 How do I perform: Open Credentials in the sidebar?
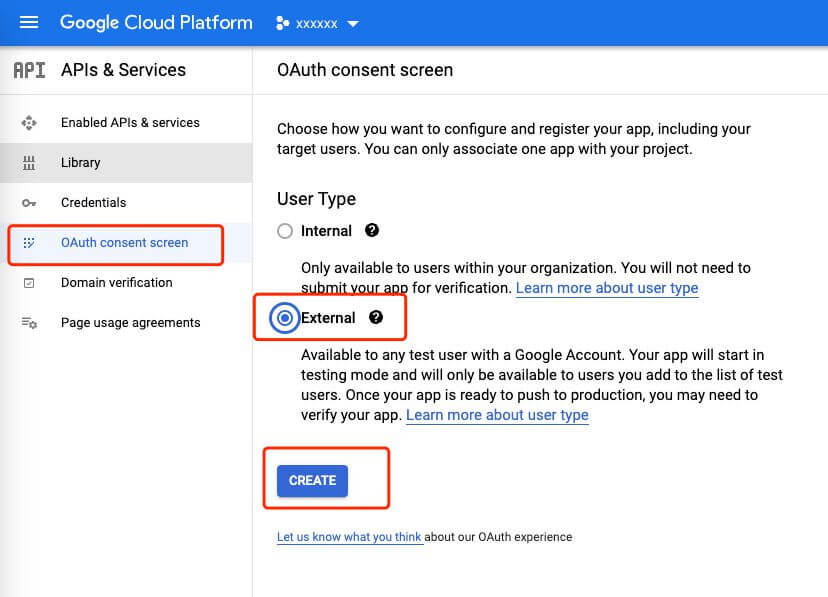pos(93,203)
